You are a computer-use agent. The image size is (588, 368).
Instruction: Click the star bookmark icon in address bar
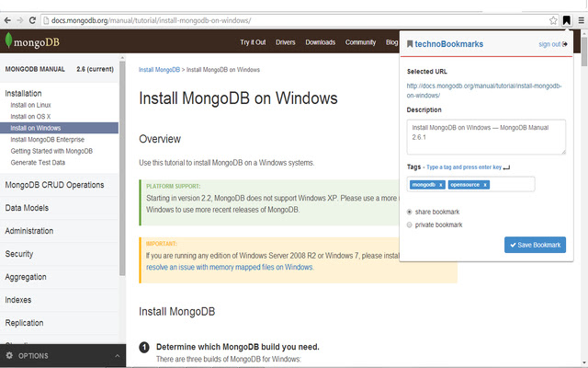(553, 20)
